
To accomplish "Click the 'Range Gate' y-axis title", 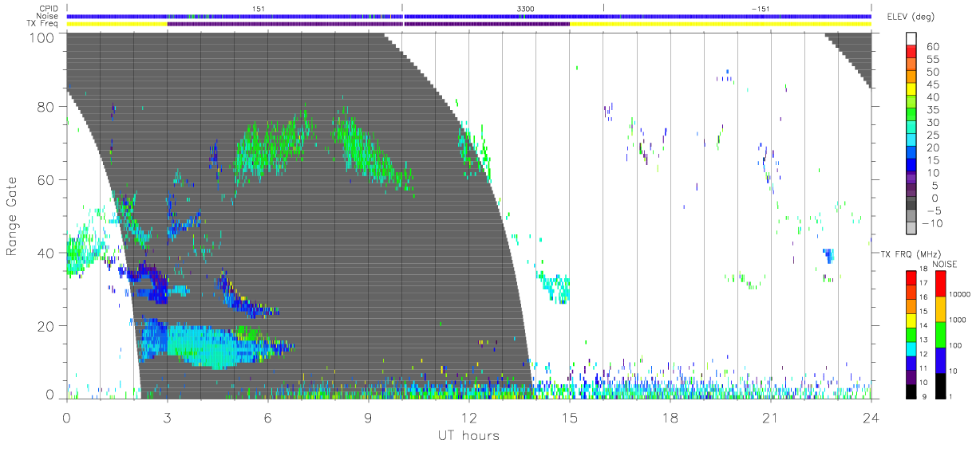I will [13, 217].
